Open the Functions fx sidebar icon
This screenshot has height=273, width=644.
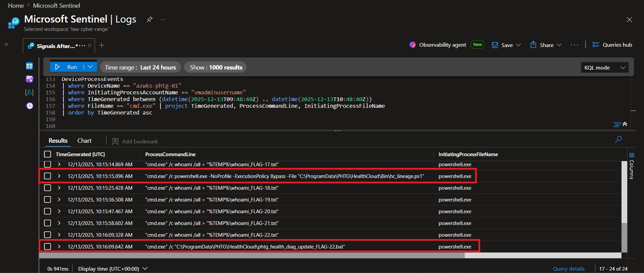pyautogui.click(x=30, y=92)
